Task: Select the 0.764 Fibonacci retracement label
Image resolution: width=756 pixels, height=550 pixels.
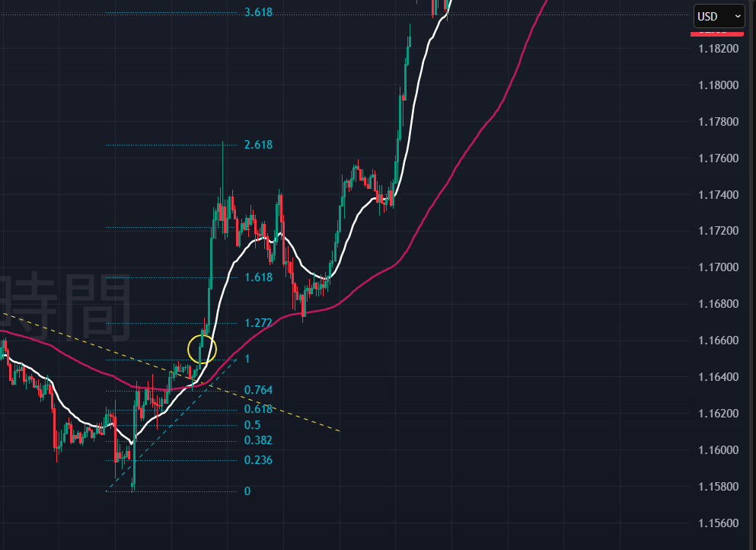Action: (258, 390)
